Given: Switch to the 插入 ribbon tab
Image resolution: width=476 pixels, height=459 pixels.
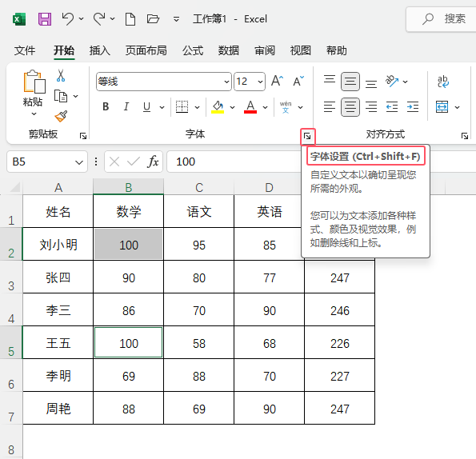Looking at the screenshot, I should (x=99, y=50).
